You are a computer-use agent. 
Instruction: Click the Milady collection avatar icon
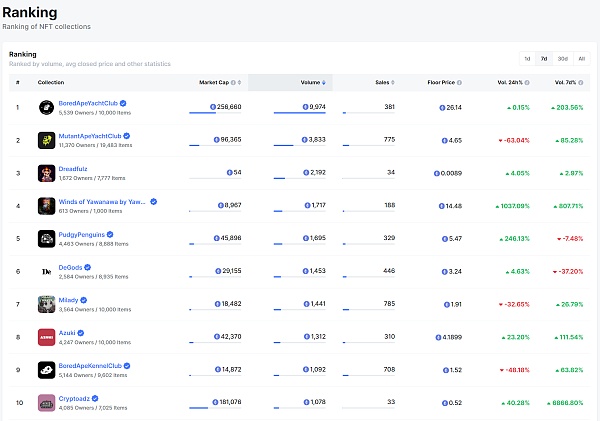point(46,304)
